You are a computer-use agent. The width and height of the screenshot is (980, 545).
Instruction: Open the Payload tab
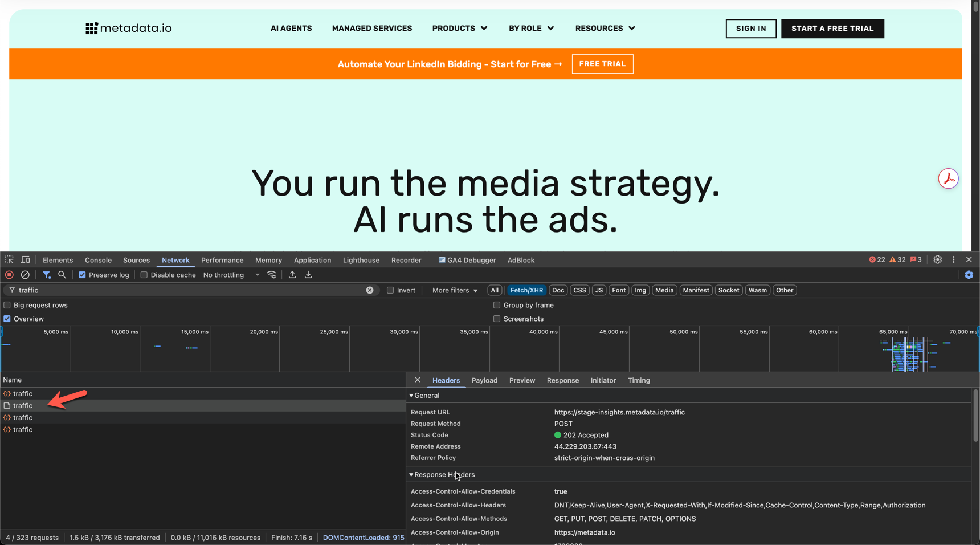point(484,380)
